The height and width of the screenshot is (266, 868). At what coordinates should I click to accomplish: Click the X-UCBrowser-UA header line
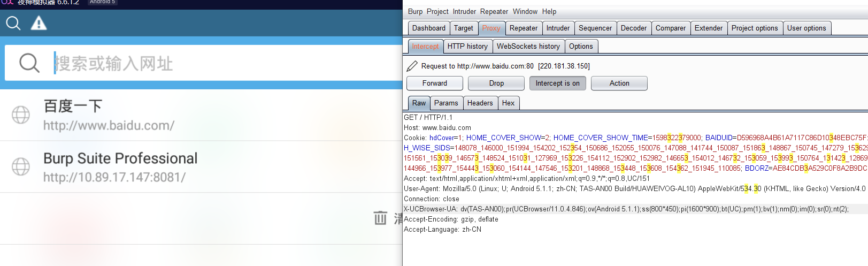tap(626, 209)
